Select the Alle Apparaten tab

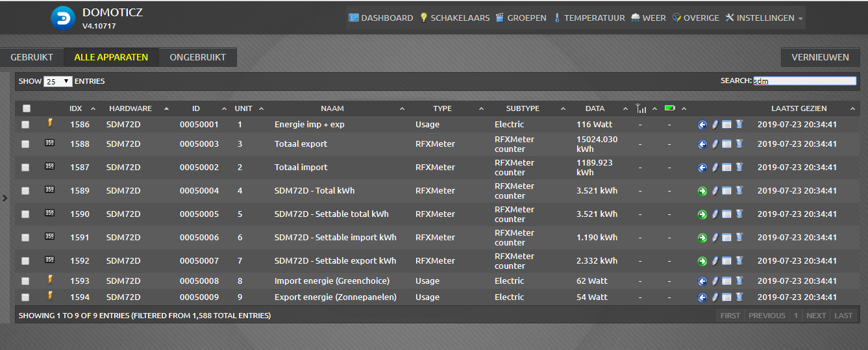click(111, 57)
